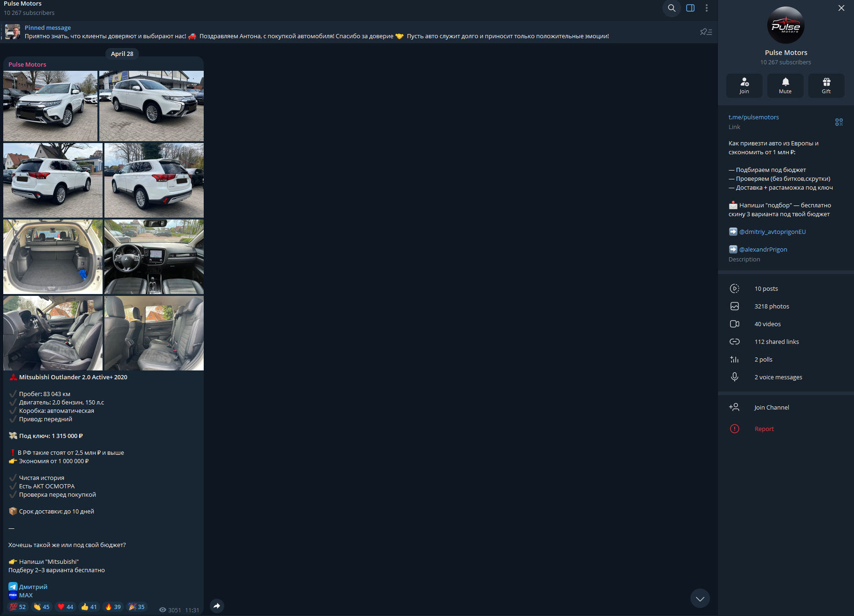Image resolution: width=854 pixels, height=616 pixels.
Task: Open the three-dot more options menu
Action: 707,8
